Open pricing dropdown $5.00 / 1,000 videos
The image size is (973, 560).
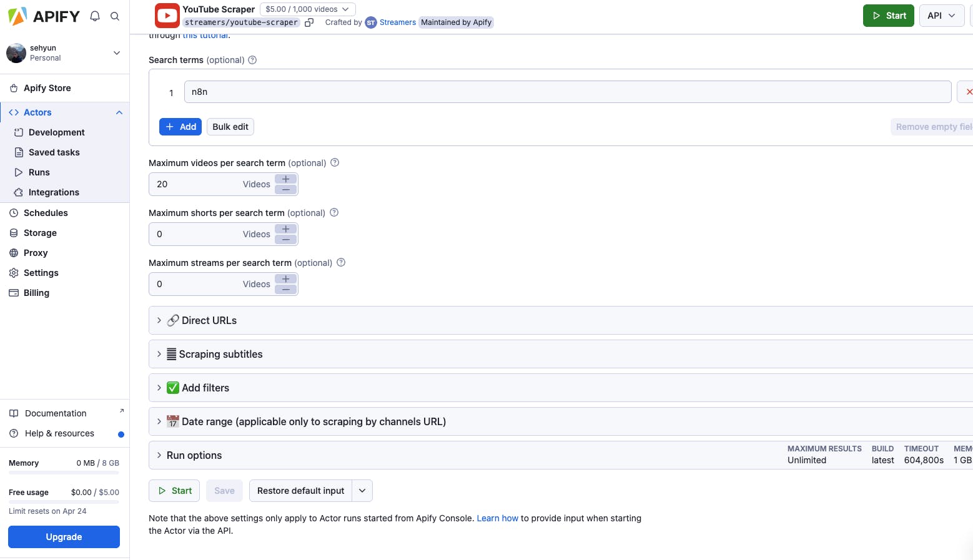(x=307, y=9)
